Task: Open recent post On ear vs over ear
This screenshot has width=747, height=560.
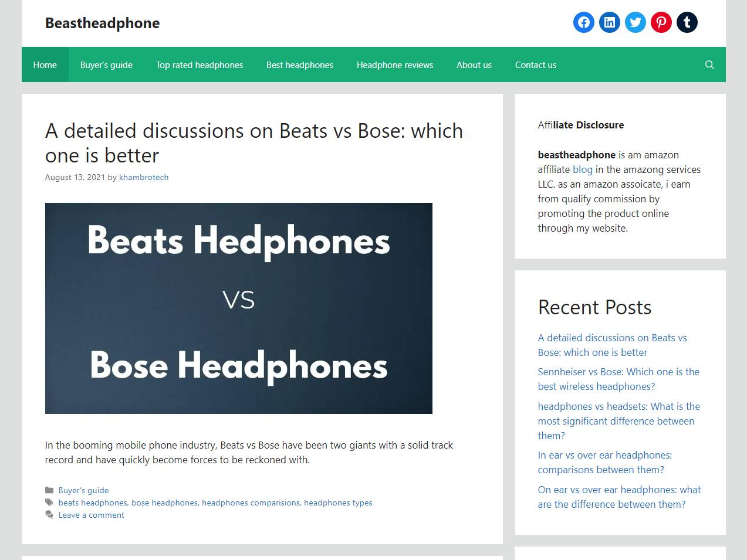Action: 619,497
